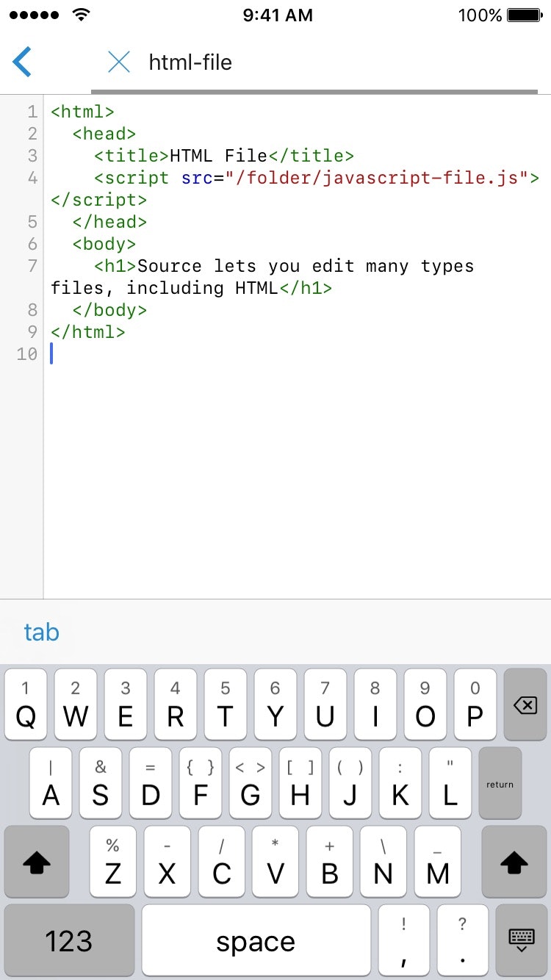Tap the Z key with percent symbol
551x980 pixels.
pos(113,862)
